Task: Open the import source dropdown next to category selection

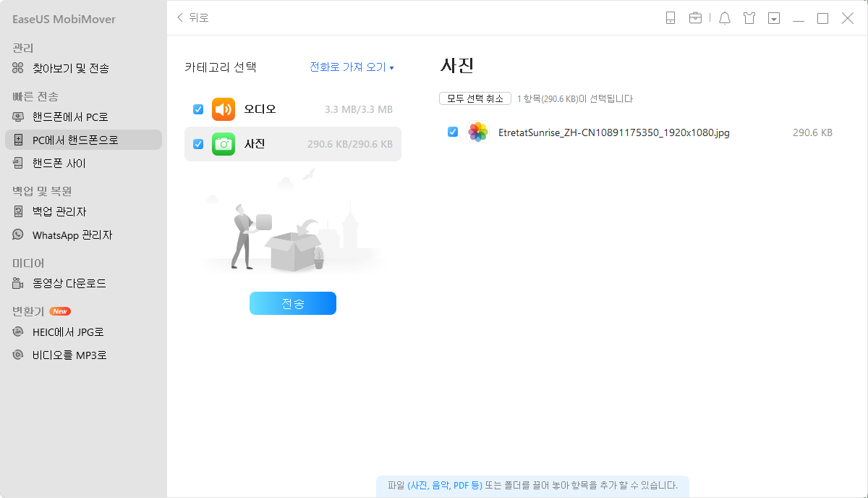Action: (352, 67)
